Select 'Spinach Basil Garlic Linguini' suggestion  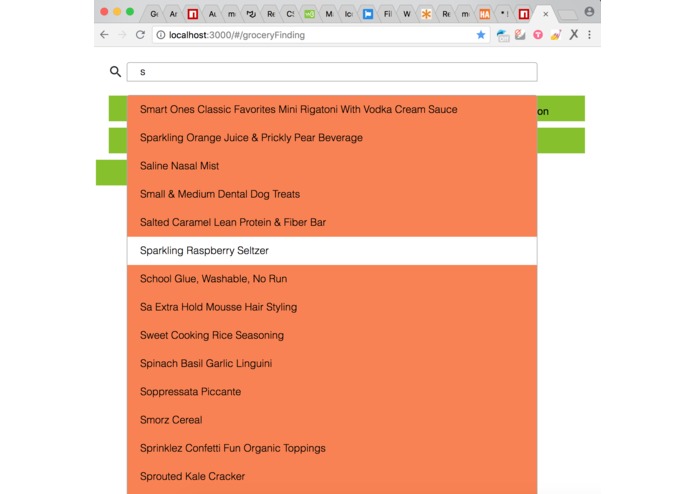click(332, 363)
